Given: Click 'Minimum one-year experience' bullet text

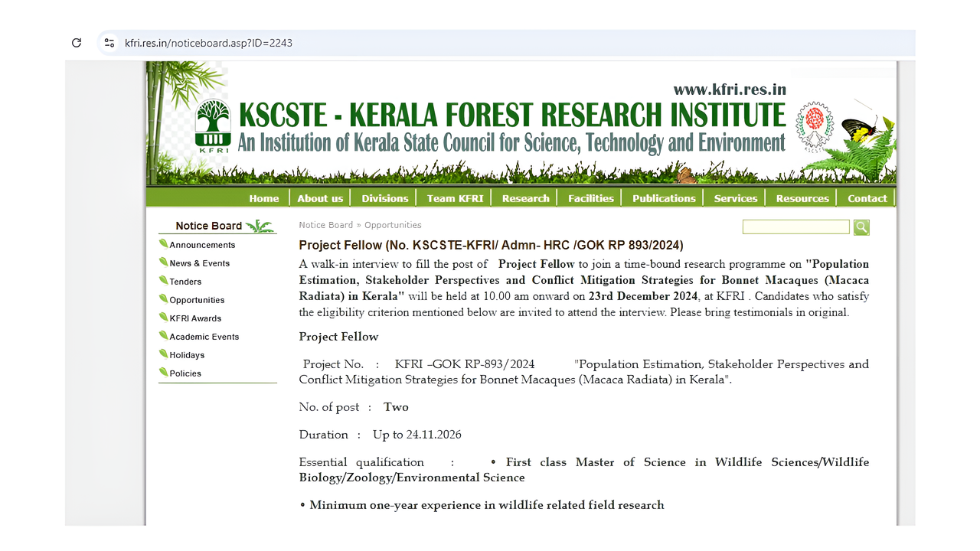Looking at the screenshot, I should (x=487, y=505).
